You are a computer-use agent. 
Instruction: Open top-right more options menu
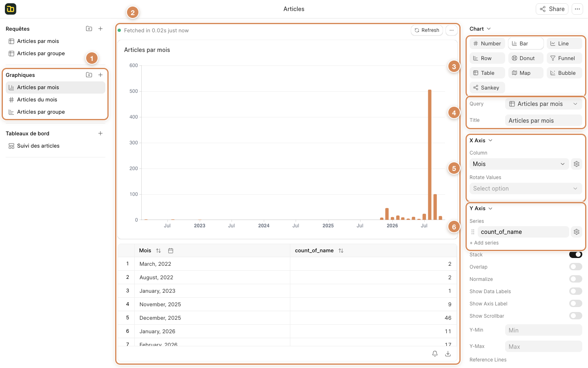[577, 9]
